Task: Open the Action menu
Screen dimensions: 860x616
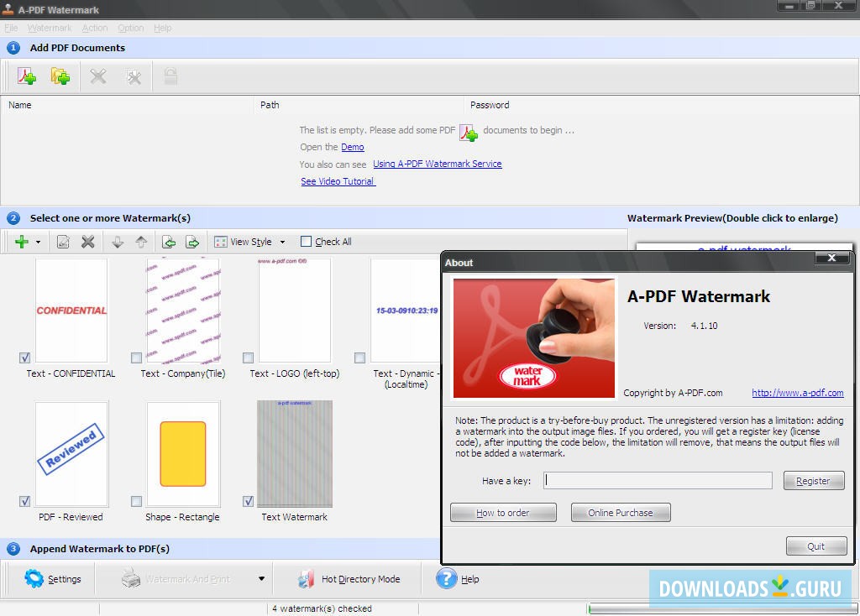Action: (95, 28)
